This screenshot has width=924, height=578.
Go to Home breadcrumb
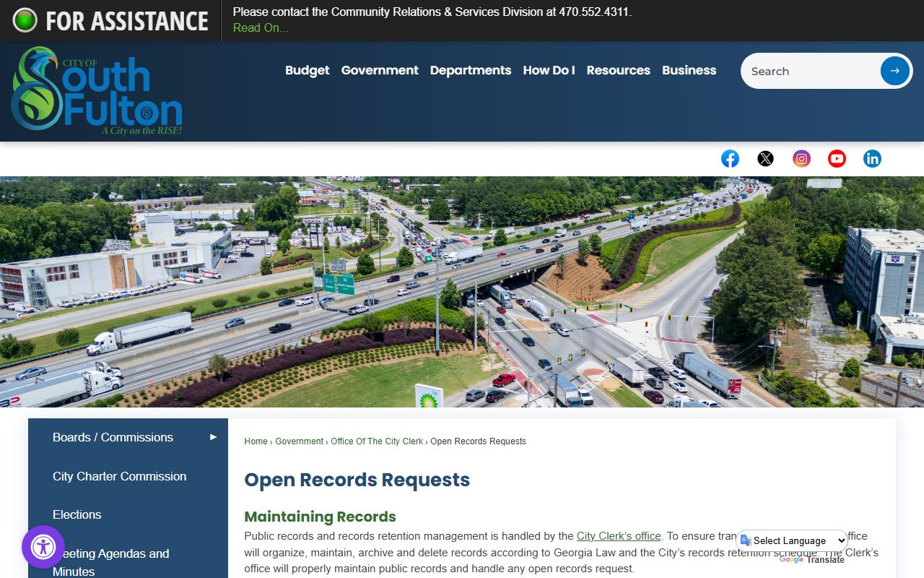256,441
